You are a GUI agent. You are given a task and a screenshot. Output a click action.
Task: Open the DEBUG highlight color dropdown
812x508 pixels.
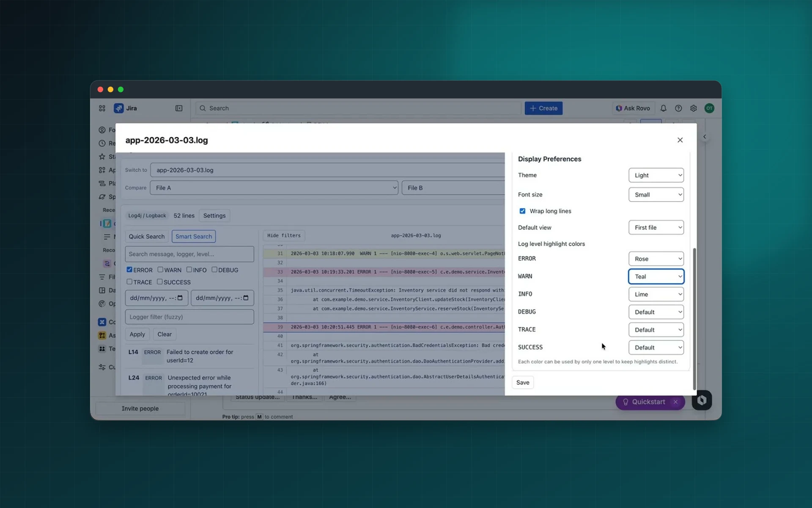point(656,312)
